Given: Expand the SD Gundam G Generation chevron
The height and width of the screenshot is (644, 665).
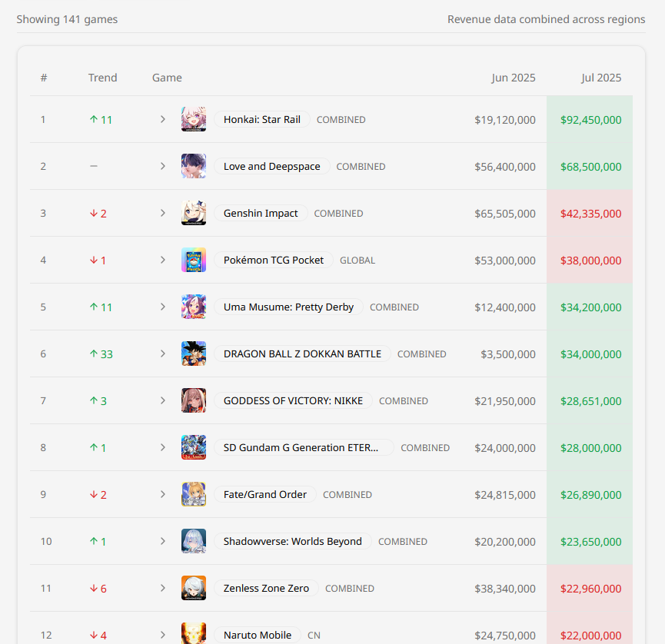Looking at the screenshot, I should tap(163, 447).
